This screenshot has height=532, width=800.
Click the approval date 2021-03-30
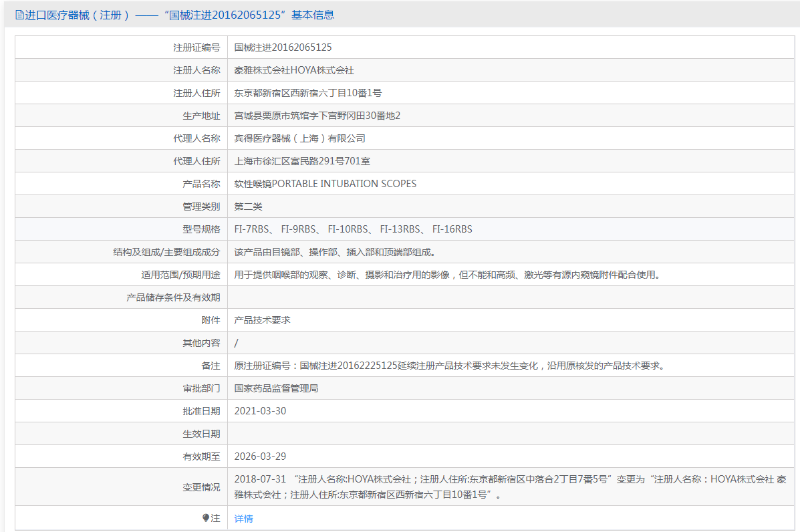tap(260, 411)
